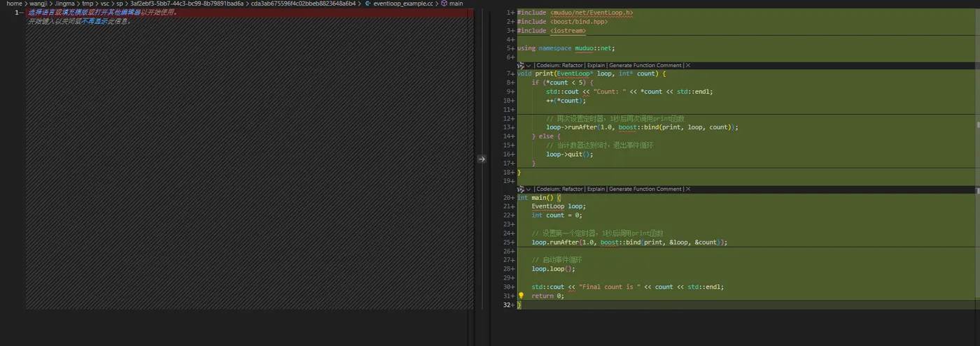Click 'Generate Function Comment' above void print
Viewport: 980px width, 346px height.
pos(645,65)
